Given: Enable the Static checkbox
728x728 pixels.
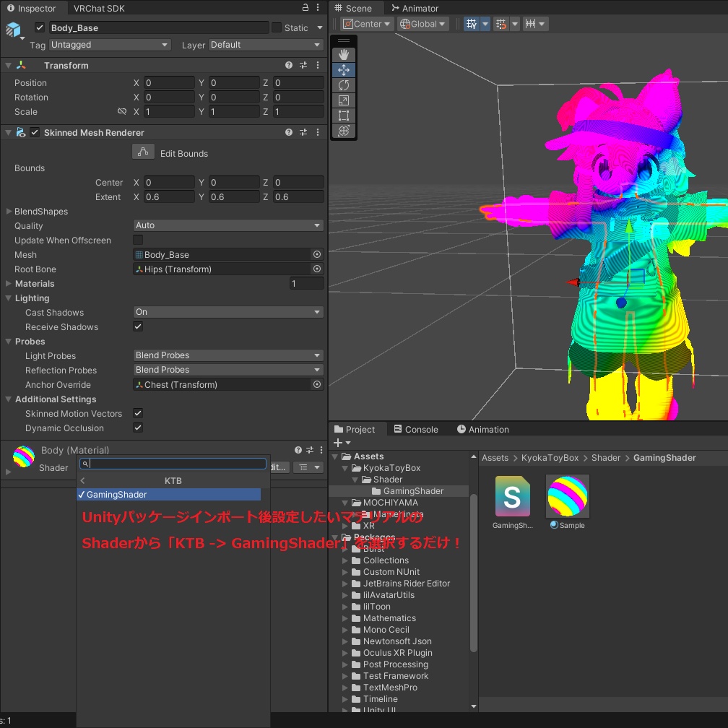Looking at the screenshot, I should pos(277,28).
